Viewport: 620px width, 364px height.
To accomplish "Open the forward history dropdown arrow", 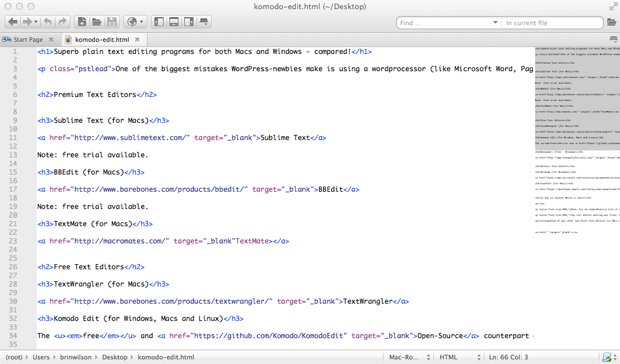I will coord(36,22).
